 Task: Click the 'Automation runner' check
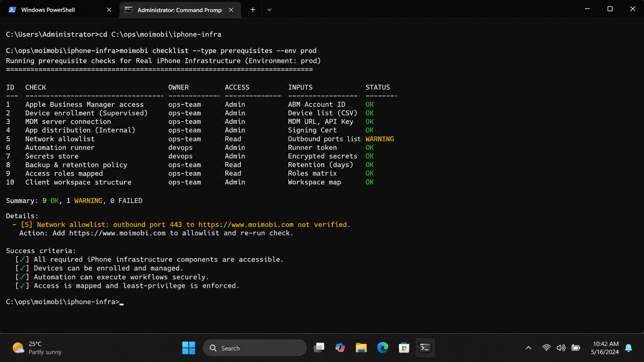pyautogui.click(x=60, y=147)
